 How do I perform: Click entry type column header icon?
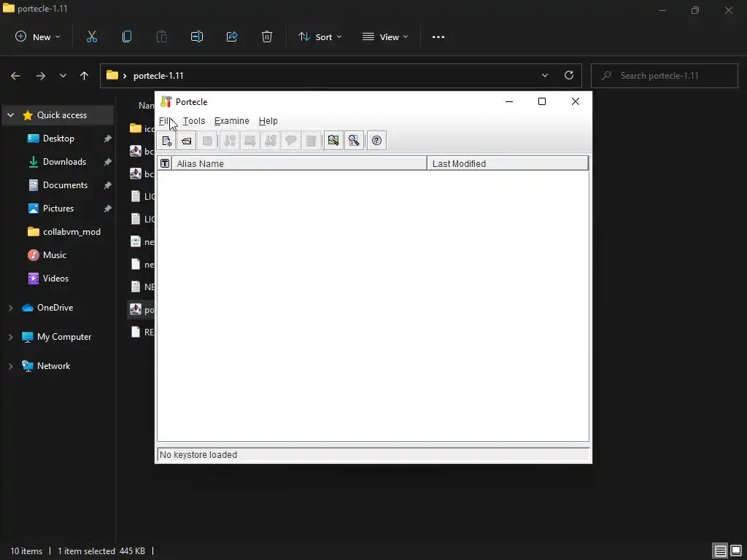click(x=165, y=163)
